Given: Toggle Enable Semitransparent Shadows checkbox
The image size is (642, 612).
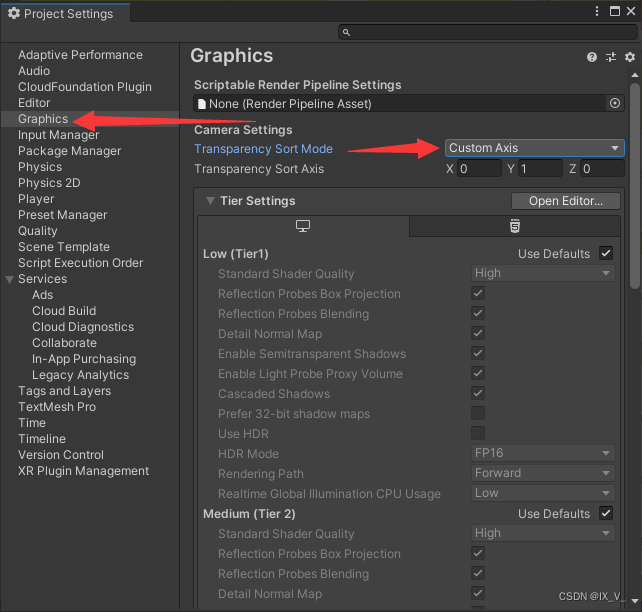Looking at the screenshot, I should click(478, 353).
